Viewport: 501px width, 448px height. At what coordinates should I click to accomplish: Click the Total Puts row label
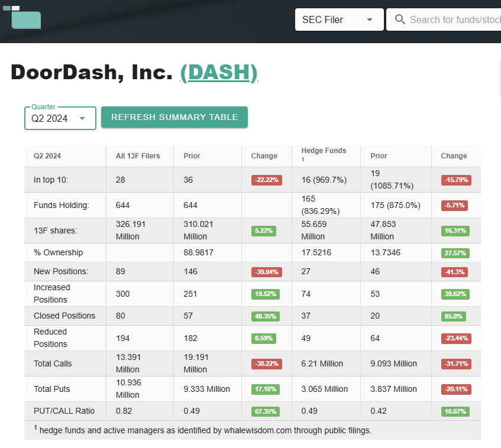click(52, 389)
